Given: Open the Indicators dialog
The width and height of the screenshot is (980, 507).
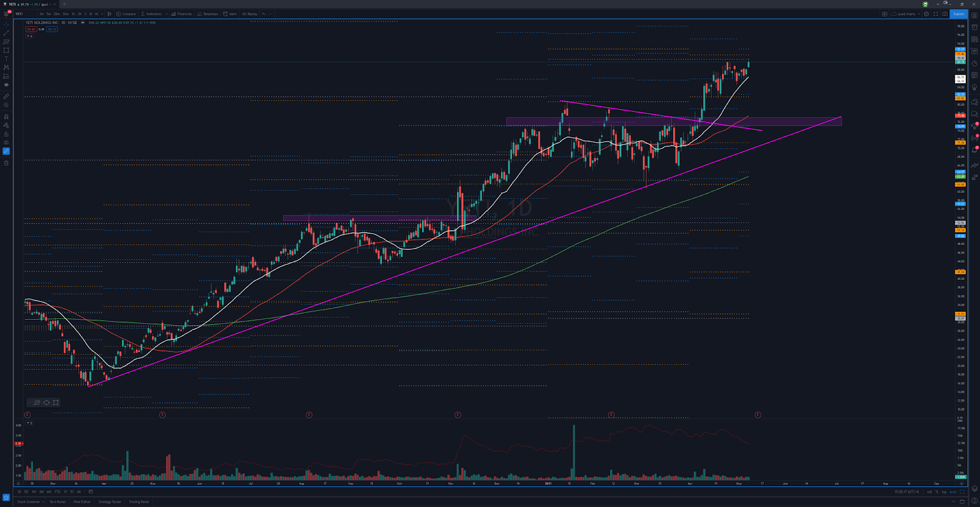Looking at the screenshot, I should coord(152,13).
